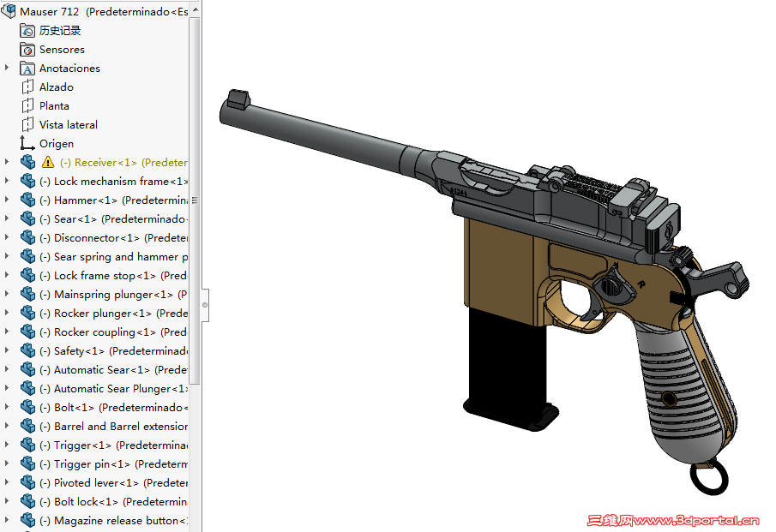Click the Lock mechanism frame part icon
Screen dimensions: 776x532
click(x=27, y=181)
